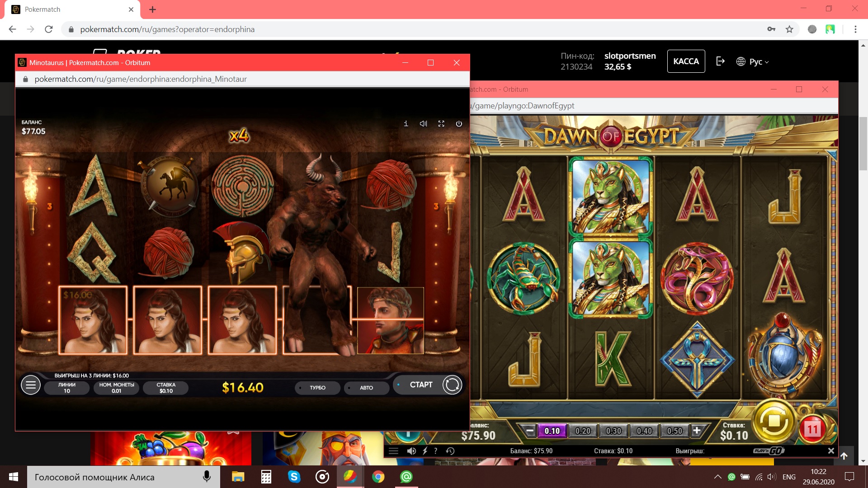Image resolution: width=868 pixels, height=488 pixels.
Task: Toggle the ТУРБО mode
Action: pos(317,388)
